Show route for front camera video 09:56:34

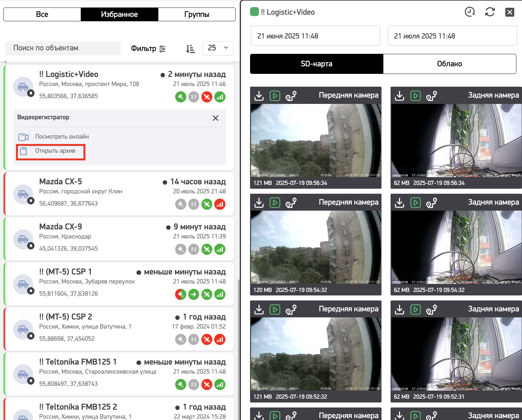(x=291, y=96)
